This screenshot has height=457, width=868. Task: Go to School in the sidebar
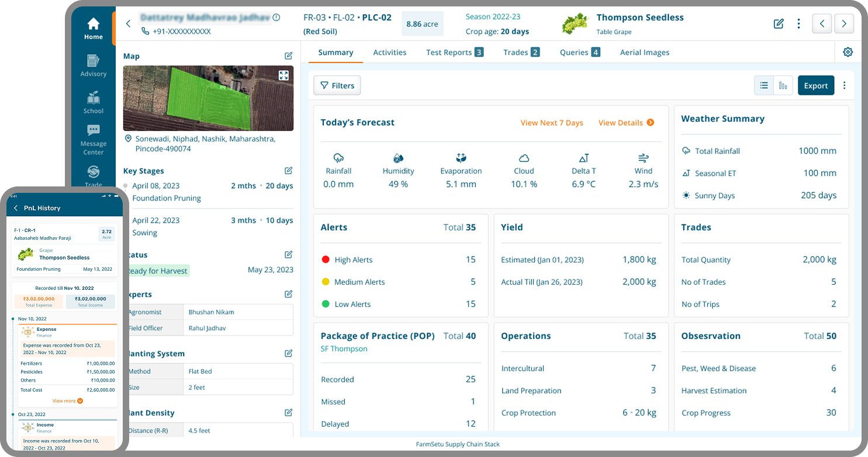point(93,102)
